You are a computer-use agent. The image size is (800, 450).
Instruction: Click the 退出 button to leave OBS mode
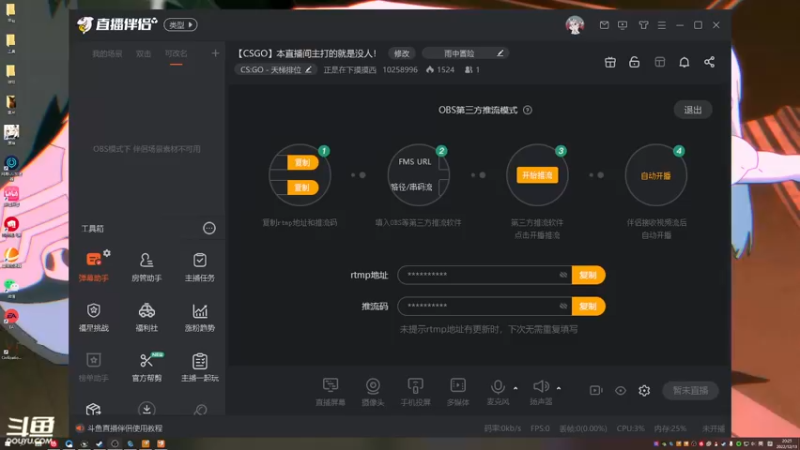(x=693, y=110)
